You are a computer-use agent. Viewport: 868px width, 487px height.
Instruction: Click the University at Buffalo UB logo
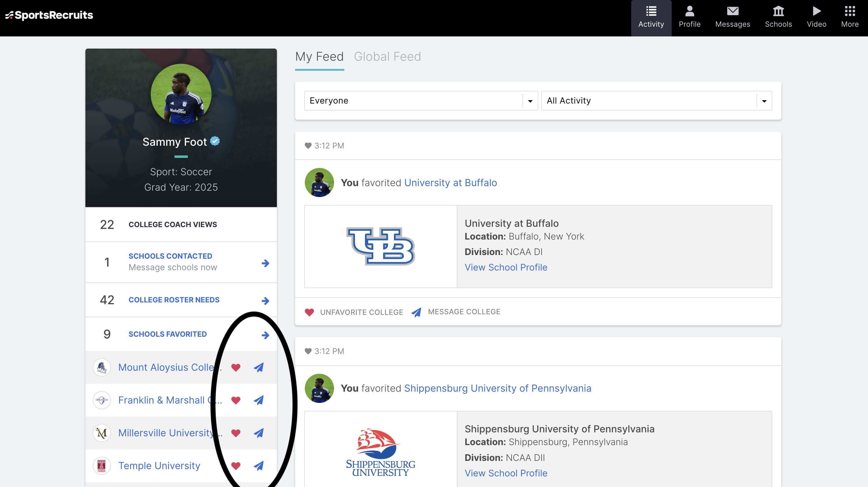[381, 246]
